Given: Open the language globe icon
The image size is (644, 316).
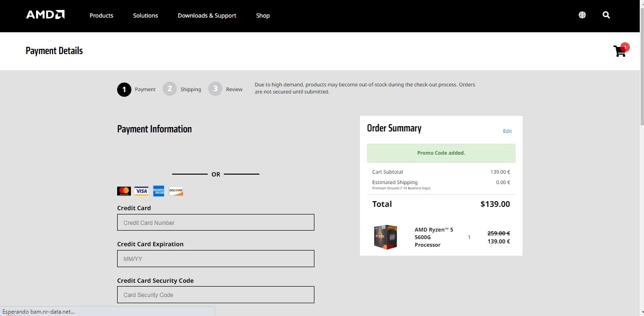Looking at the screenshot, I should pos(582,15).
